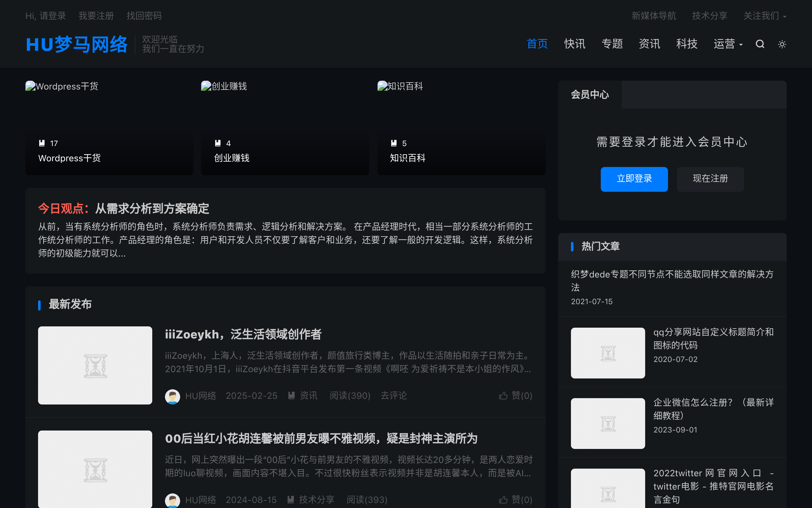
Task: Click book icon before 资讯 tag
Action: click(291, 396)
